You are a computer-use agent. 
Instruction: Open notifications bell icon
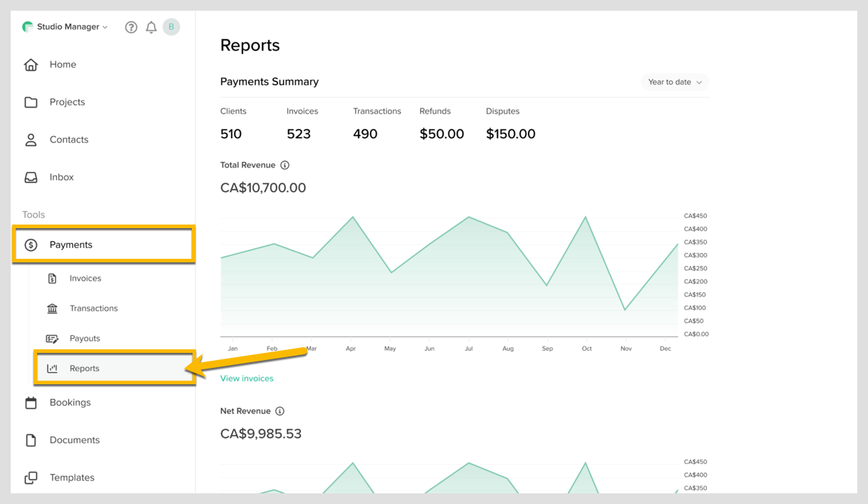pos(151,27)
